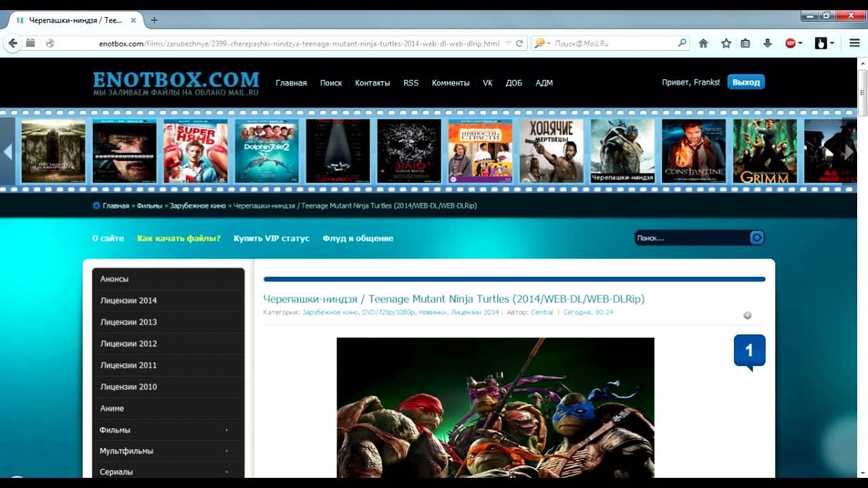Open Как качать файлы? link
The width and height of the screenshot is (868, 488).
pos(179,238)
